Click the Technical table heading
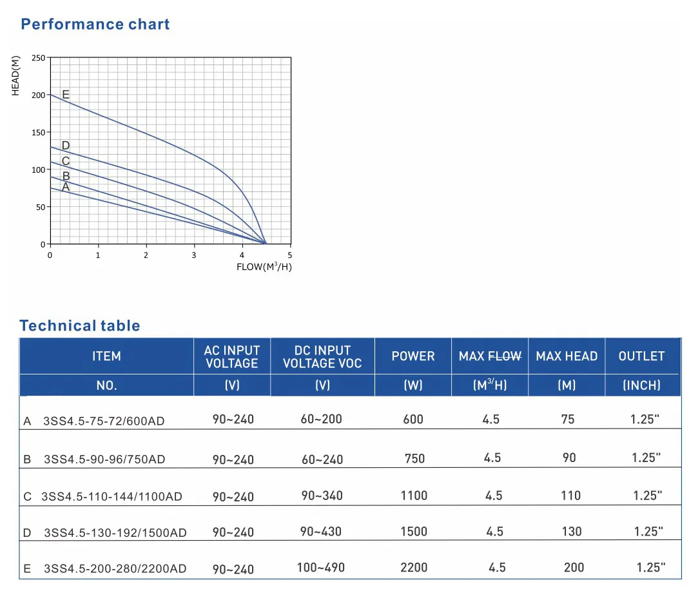Image resolution: width=700 pixels, height=600 pixels. pos(80,325)
